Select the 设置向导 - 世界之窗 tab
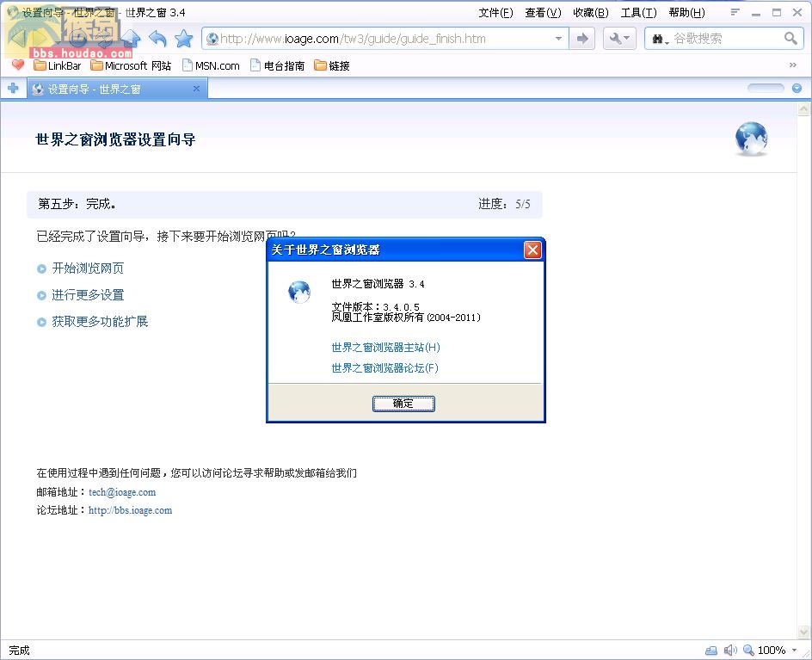This screenshot has height=660, width=812. tap(117, 89)
